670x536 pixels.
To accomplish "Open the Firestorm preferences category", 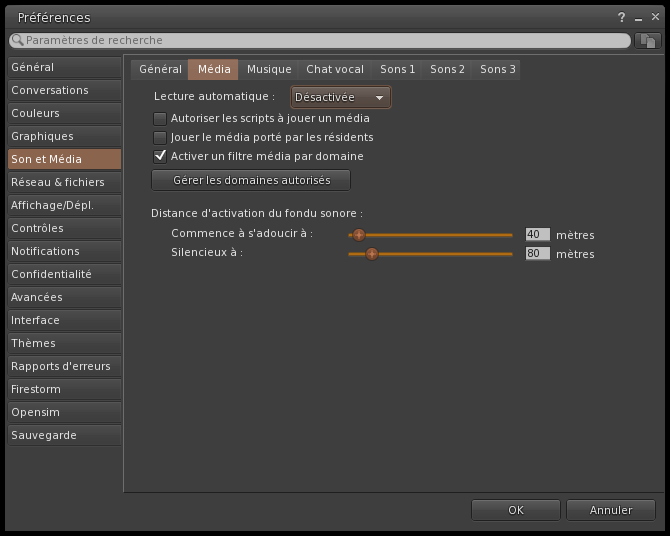I will [64, 389].
